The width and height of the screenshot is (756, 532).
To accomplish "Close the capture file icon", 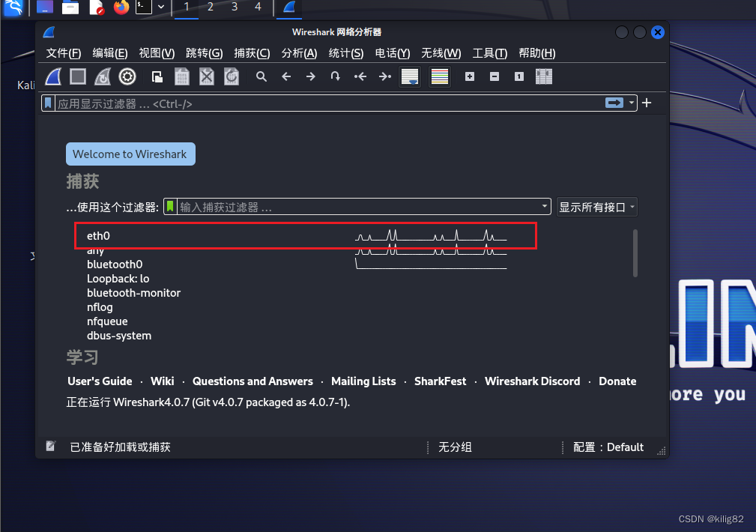I will pos(206,76).
